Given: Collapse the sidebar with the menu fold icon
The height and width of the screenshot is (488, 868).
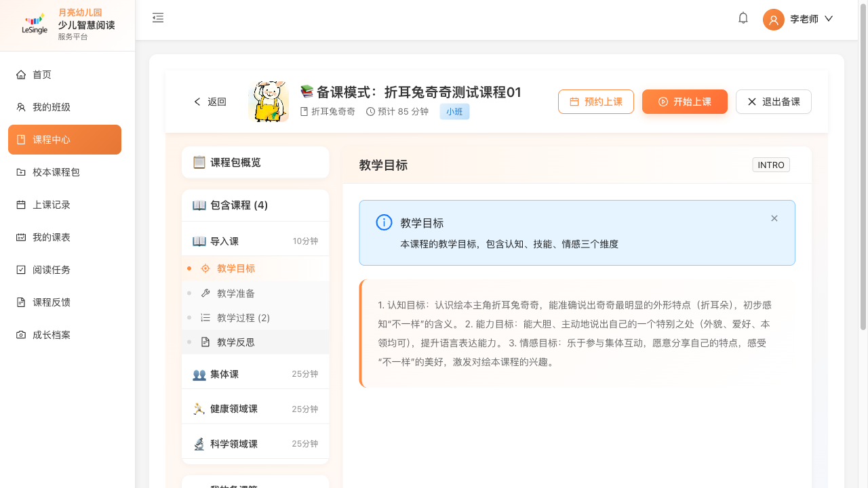Looking at the screenshot, I should point(158,18).
